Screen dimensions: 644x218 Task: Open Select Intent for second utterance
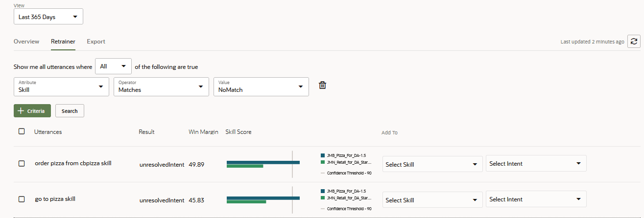536,199
